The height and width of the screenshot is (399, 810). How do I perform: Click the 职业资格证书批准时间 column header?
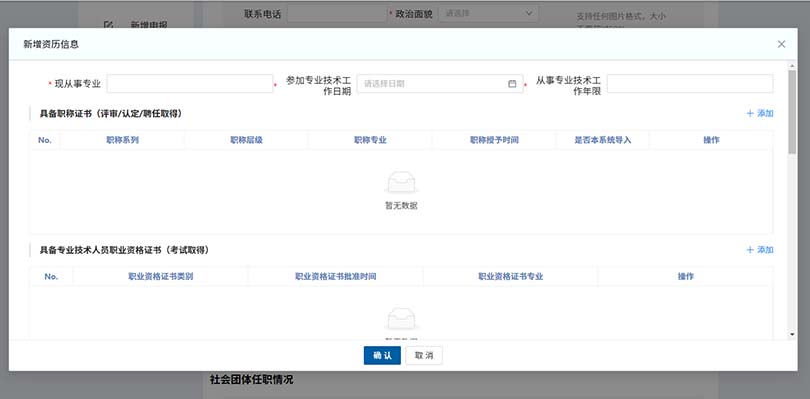[336, 277]
